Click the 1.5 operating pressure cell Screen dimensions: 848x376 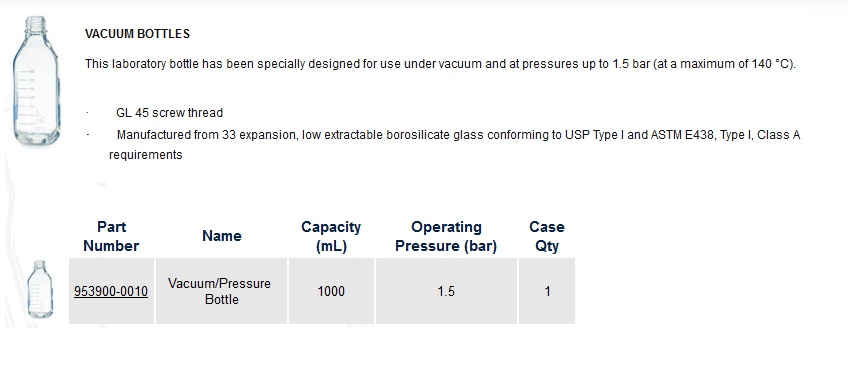pos(446,291)
